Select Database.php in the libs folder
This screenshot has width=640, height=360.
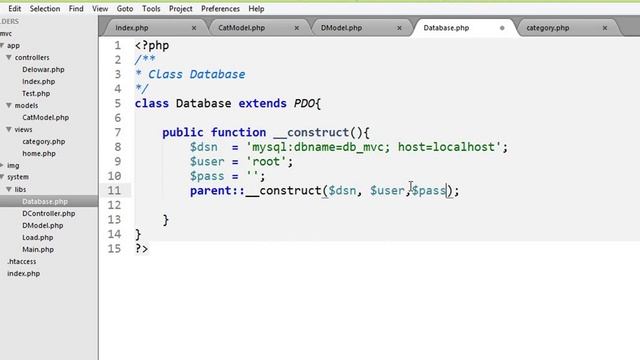point(45,201)
